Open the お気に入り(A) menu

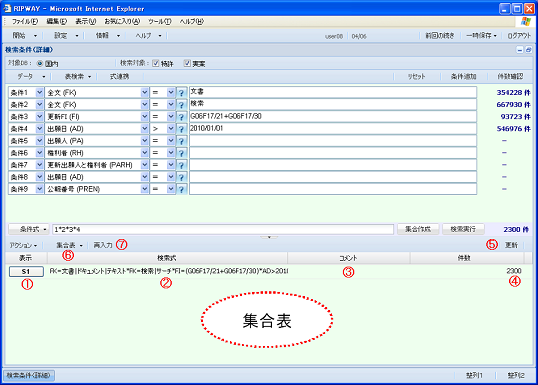(122, 21)
